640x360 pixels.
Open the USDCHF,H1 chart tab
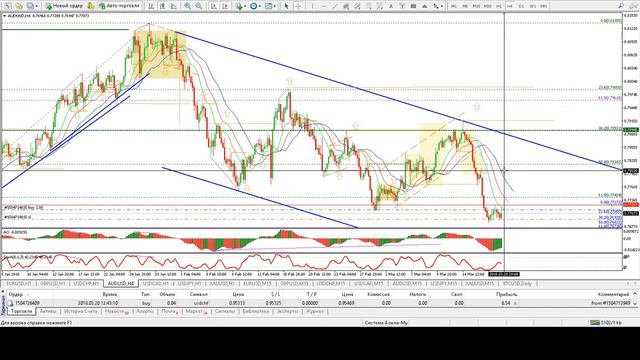(x=86, y=283)
